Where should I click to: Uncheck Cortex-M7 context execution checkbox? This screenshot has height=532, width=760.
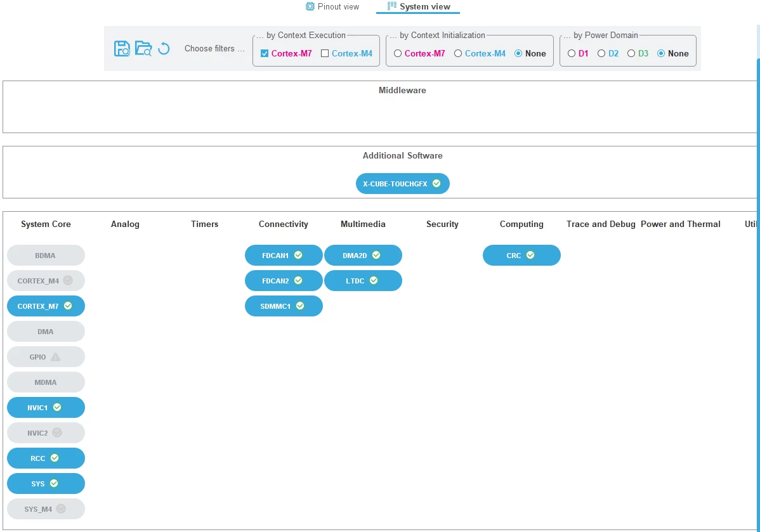tap(265, 53)
